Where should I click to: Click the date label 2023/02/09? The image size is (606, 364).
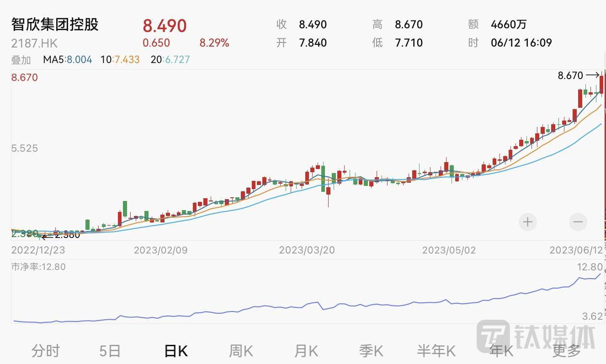pyautogui.click(x=160, y=250)
